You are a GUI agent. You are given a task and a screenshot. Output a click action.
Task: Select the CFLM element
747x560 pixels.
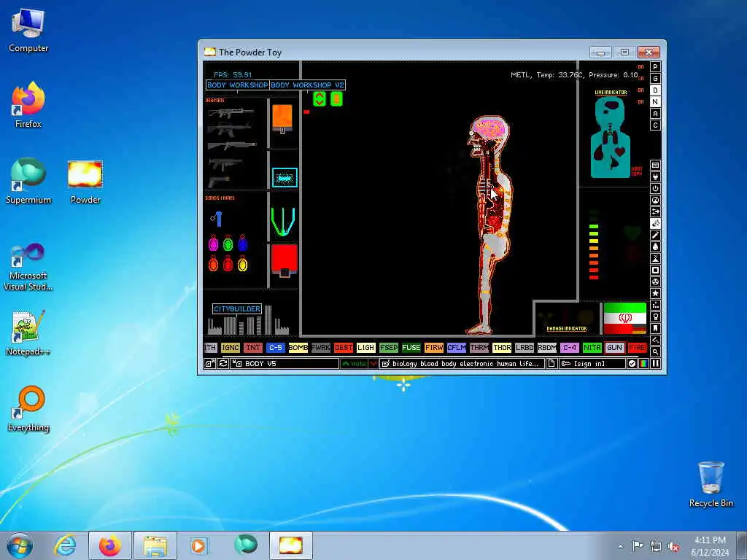[x=457, y=348]
